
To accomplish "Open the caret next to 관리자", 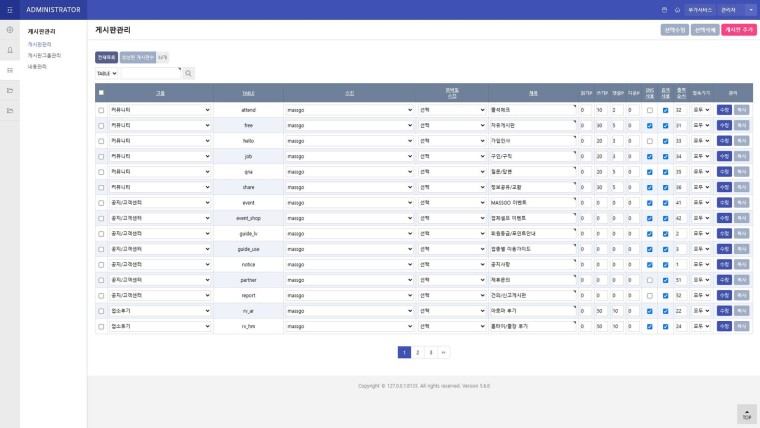I will tap(751, 10).
